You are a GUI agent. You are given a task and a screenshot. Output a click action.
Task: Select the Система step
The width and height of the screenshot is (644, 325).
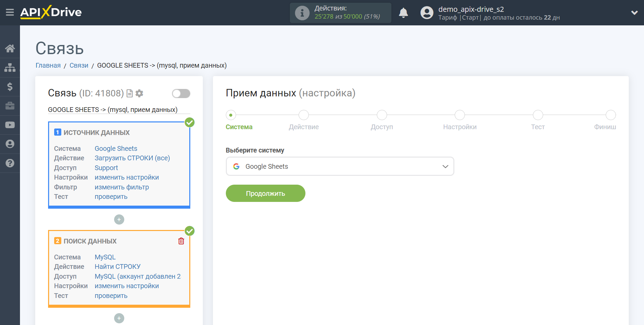[x=231, y=115]
